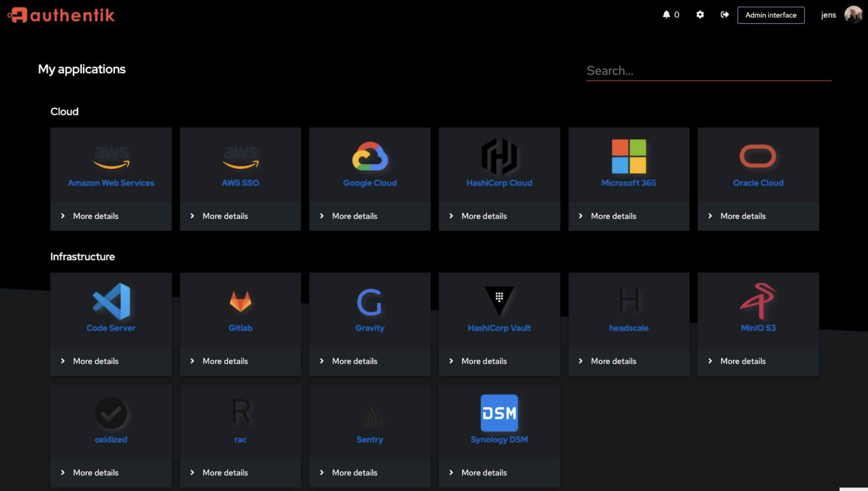This screenshot has width=868, height=491.
Task: Launch Gitlab via its name link
Action: pyautogui.click(x=240, y=328)
